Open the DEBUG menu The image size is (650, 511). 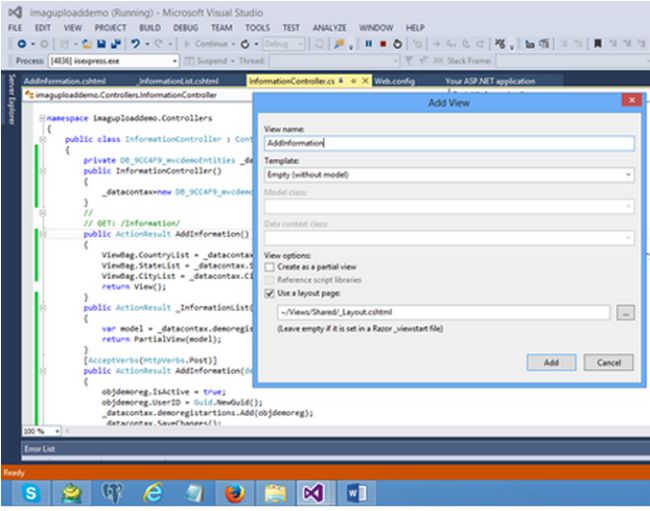[x=185, y=28]
